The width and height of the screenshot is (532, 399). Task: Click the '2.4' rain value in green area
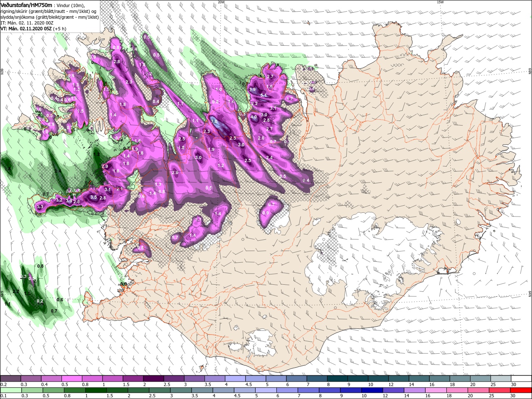[x=57, y=171]
